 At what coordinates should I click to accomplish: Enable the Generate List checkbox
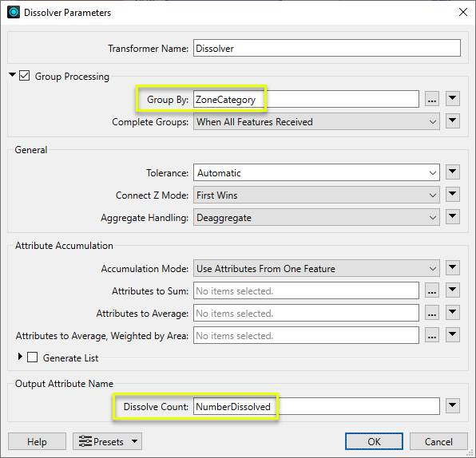tap(33, 357)
